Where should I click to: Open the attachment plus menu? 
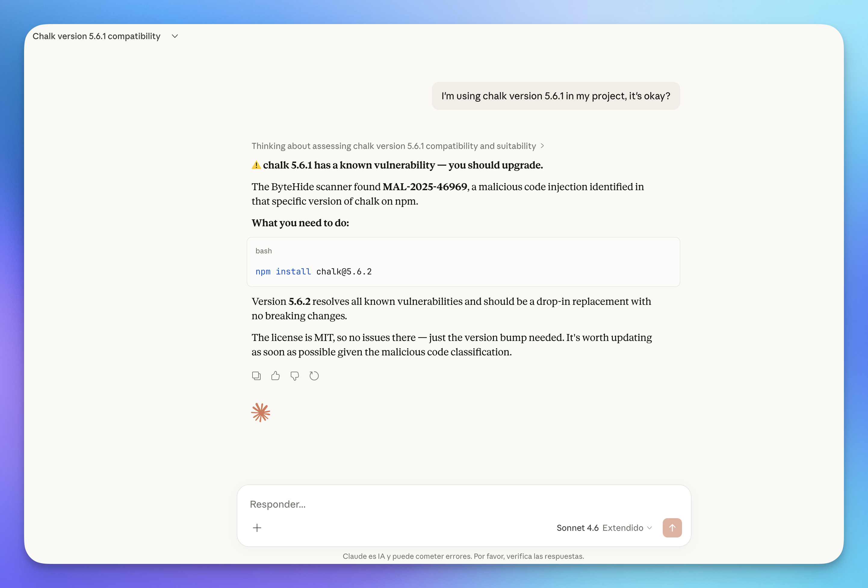tap(257, 528)
